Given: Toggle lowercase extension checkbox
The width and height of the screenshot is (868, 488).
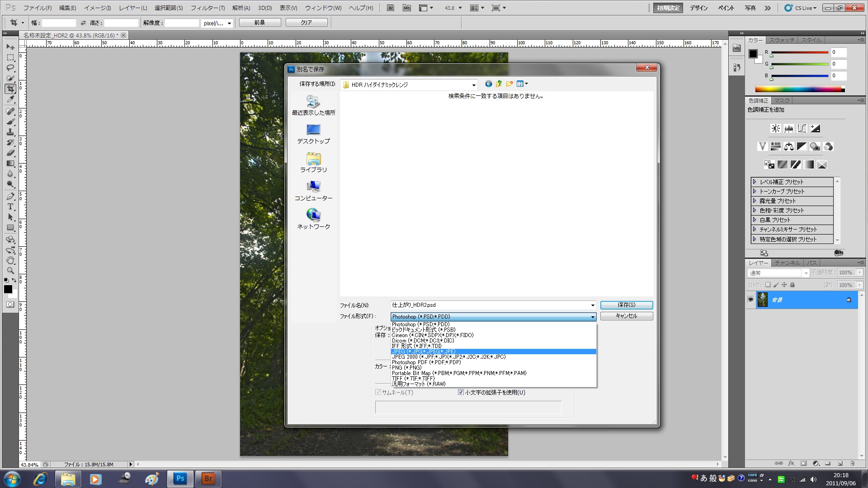Looking at the screenshot, I should tap(461, 392).
